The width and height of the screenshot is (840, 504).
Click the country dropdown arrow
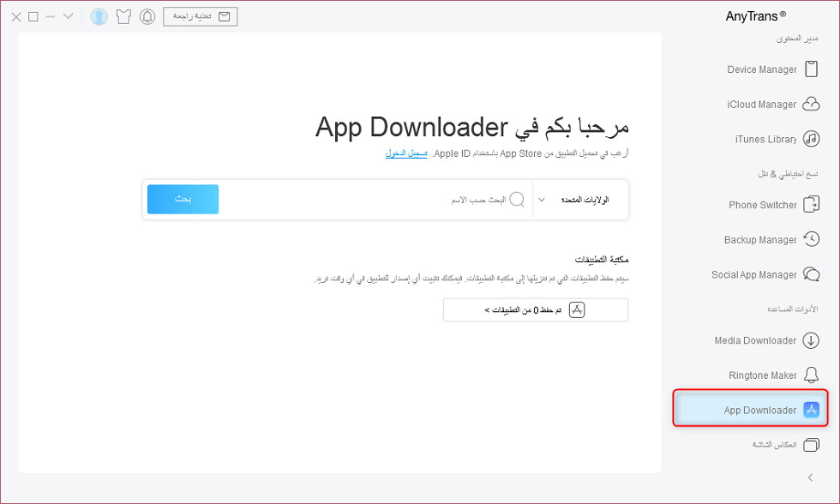(x=542, y=200)
